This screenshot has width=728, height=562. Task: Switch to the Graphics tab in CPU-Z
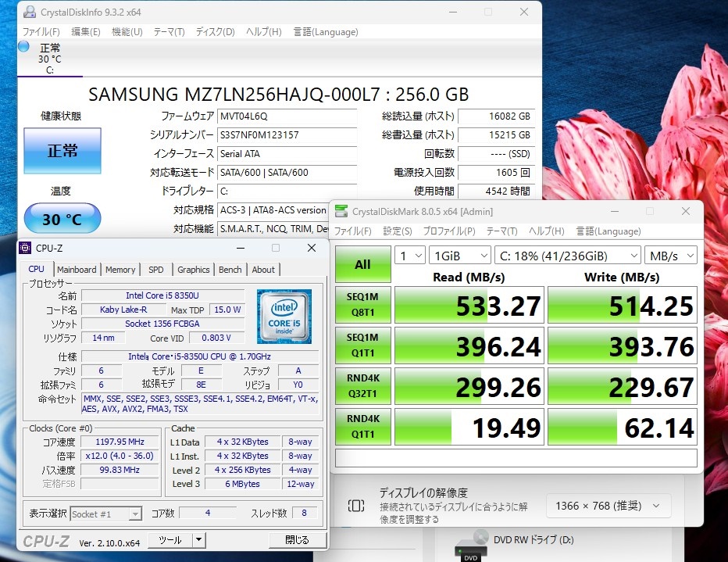coord(193,270)
